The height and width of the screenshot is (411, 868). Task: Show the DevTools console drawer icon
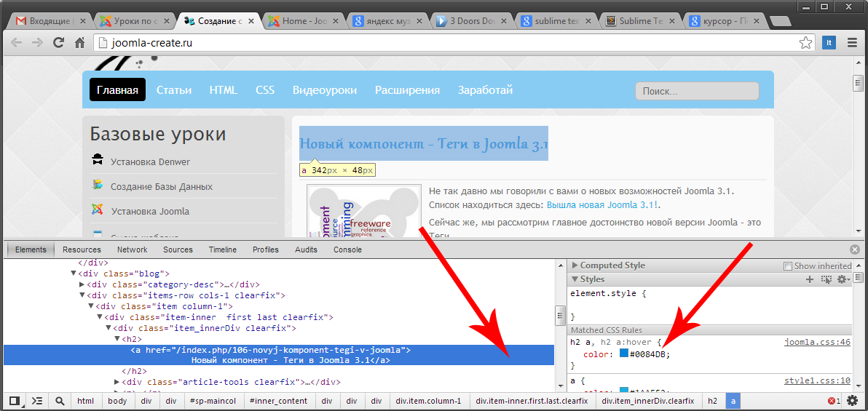pyautogui.click(x=37, y=401)
